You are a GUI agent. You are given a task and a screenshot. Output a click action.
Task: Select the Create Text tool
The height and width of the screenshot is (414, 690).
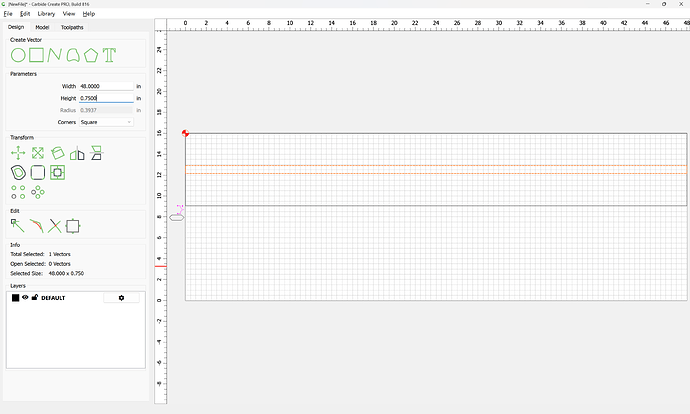109,55
